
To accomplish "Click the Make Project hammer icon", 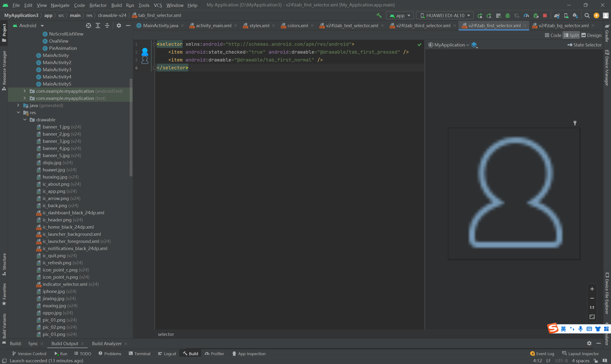I will [379, 15].
